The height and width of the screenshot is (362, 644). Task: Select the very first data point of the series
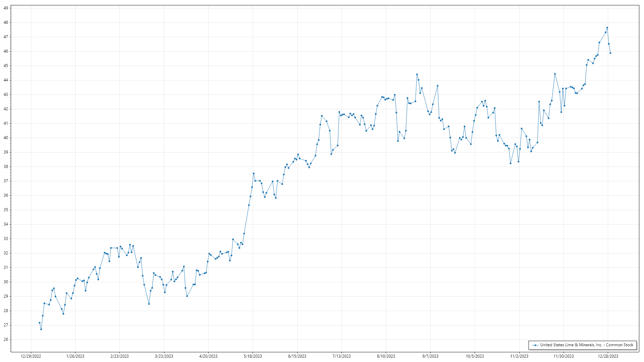pyautogui.click(x=40, y=323)
